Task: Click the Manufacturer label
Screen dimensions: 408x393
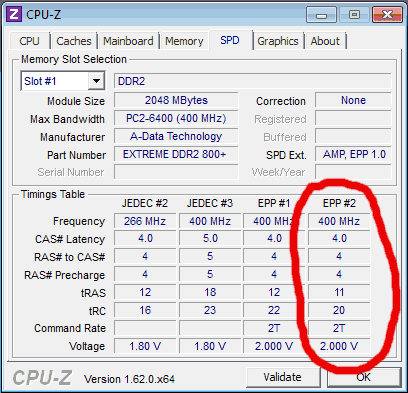Action: point(72,137)
